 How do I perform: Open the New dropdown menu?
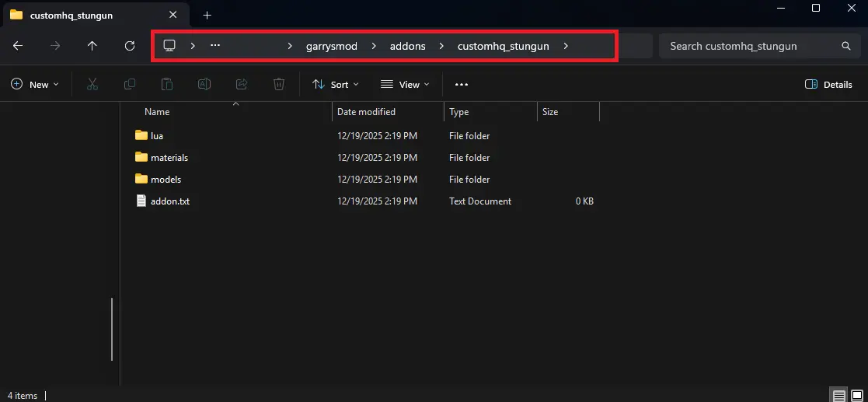tap(35, 84)
